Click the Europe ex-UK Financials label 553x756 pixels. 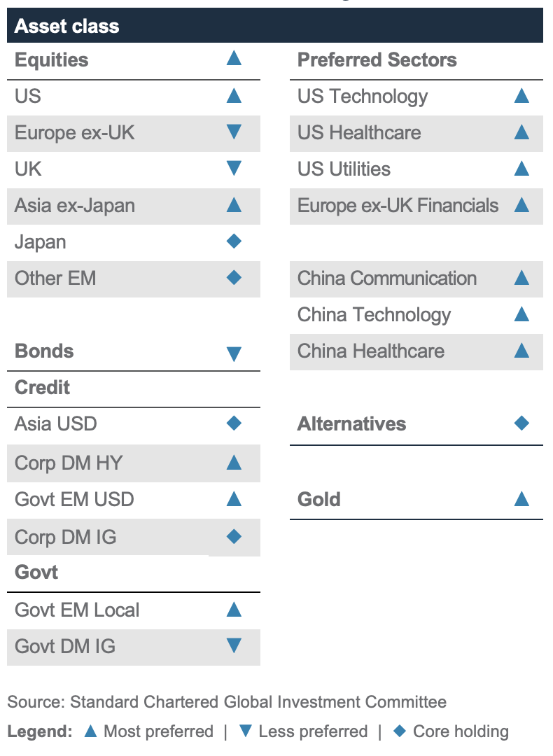pyautogui.click(x=398, y=205)
